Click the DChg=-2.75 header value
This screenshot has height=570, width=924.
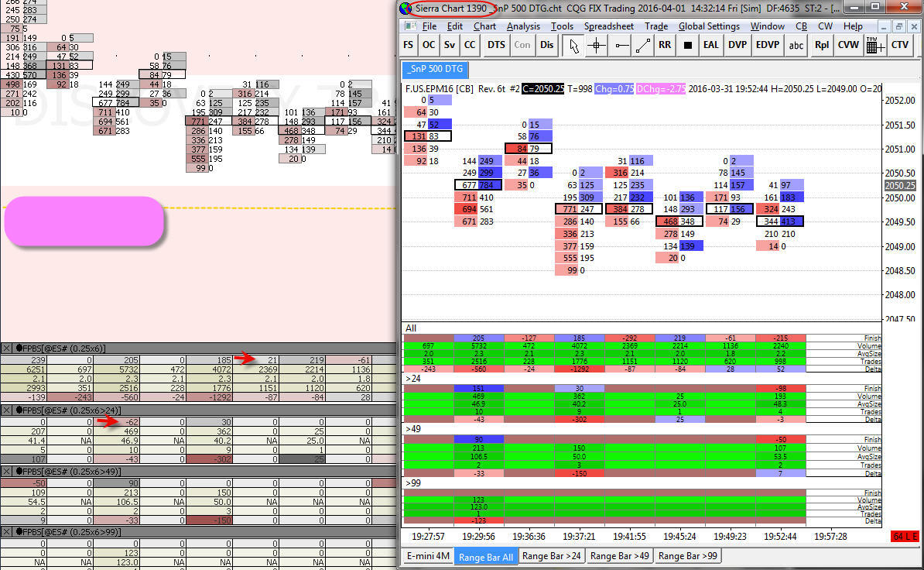[661, 89]
